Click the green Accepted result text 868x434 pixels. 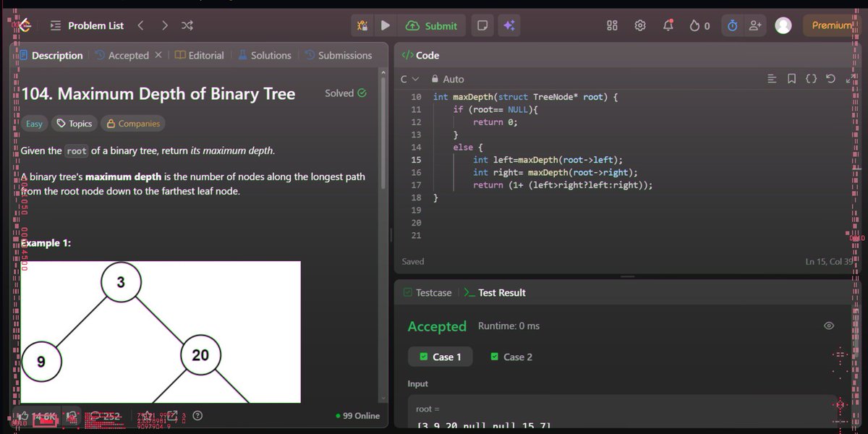click(437, 327)
